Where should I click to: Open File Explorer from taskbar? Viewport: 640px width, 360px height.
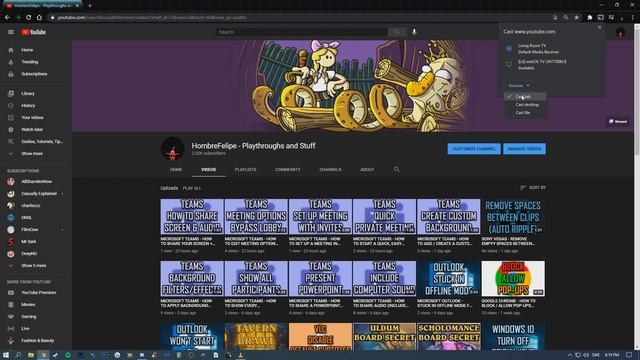pyautogui.click(x=31, y=355)
